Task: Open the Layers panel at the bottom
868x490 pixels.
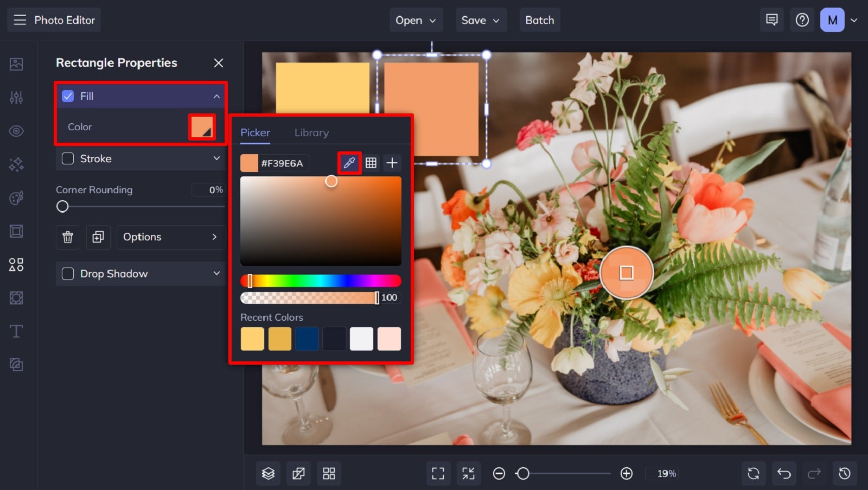Action: coord(268,473)
